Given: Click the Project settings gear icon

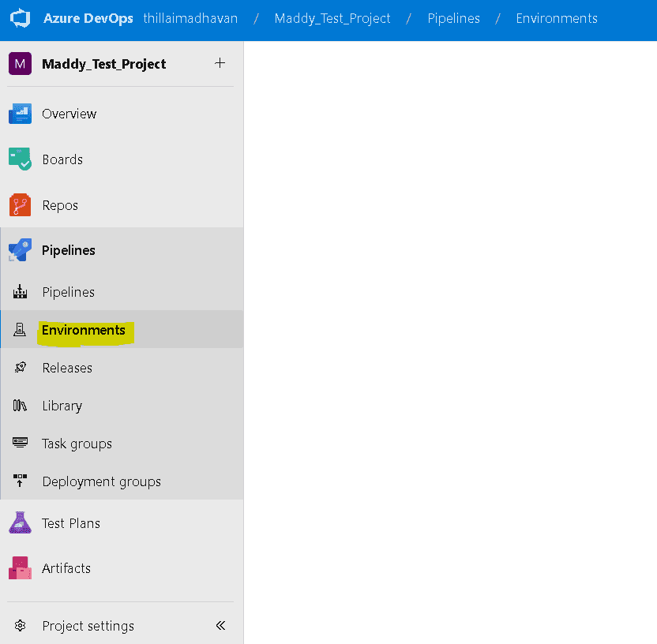Looking at the screenshot, I should point(20,626).
